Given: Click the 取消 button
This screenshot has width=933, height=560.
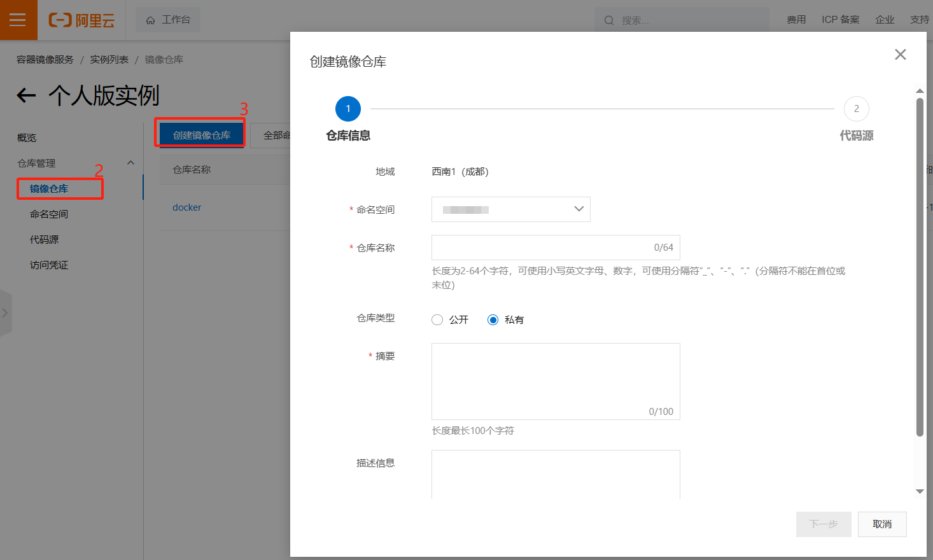Looking at the screenshot, I should coord(882,524).
